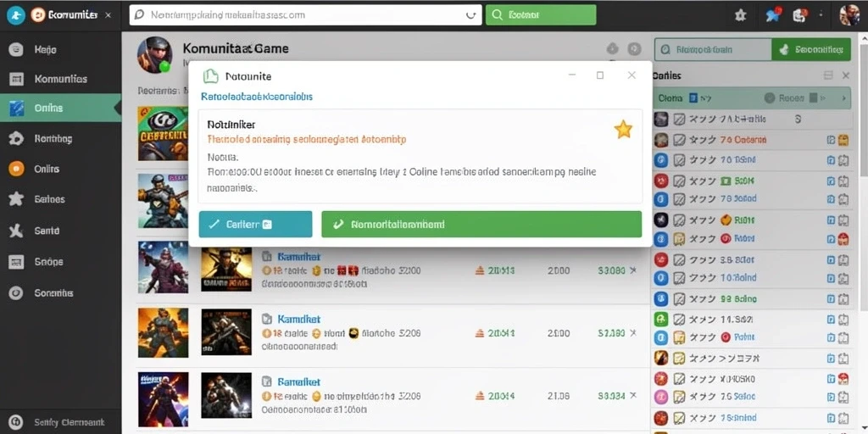
Task: Toggle checkbox in the 'X0HOSK0' row
Action: [x=679, y=379]
